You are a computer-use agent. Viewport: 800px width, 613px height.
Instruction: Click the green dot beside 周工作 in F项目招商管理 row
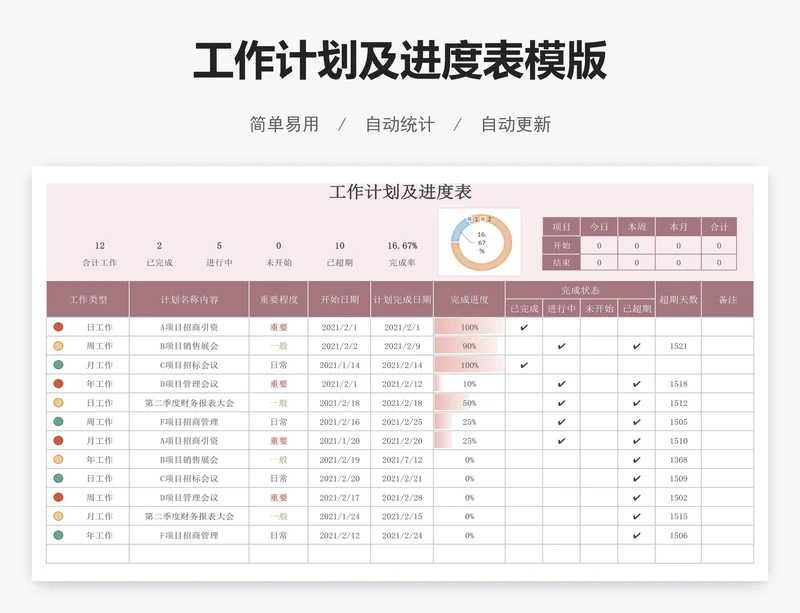tap(58, 422)
